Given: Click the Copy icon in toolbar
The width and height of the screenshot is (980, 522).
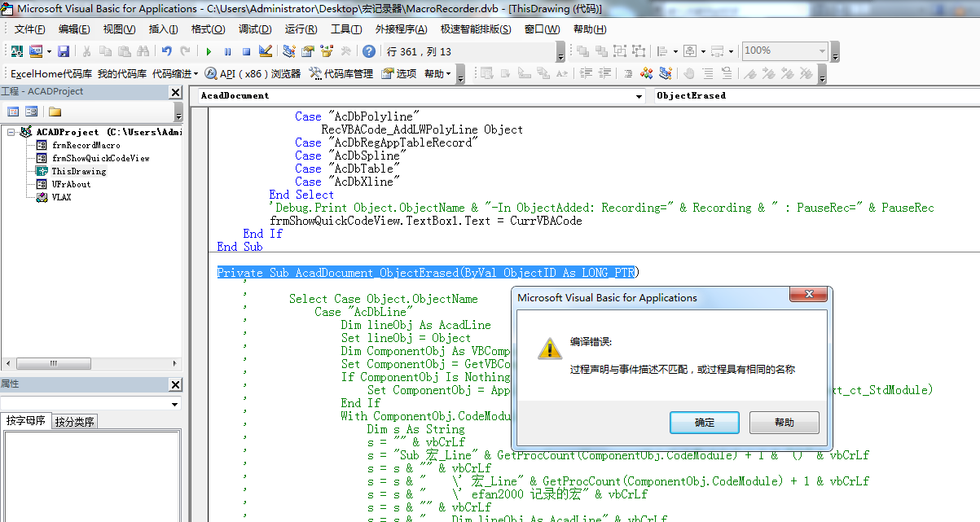Looking at the screenshot, I should pos(106,50).
